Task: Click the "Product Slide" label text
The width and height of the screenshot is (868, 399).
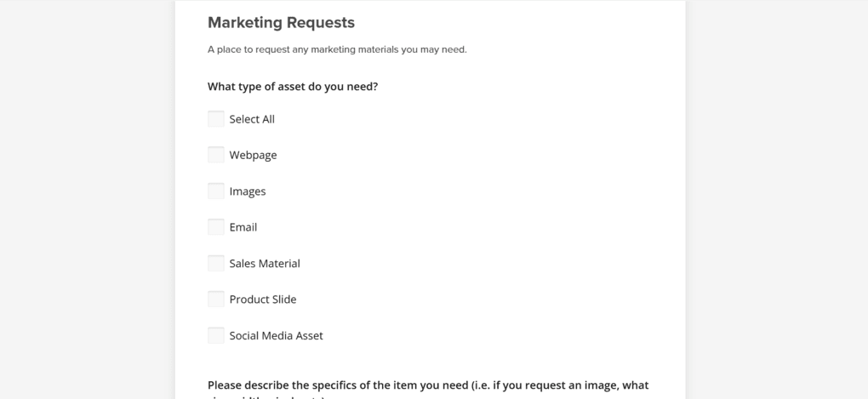Action: pos(263,299)
